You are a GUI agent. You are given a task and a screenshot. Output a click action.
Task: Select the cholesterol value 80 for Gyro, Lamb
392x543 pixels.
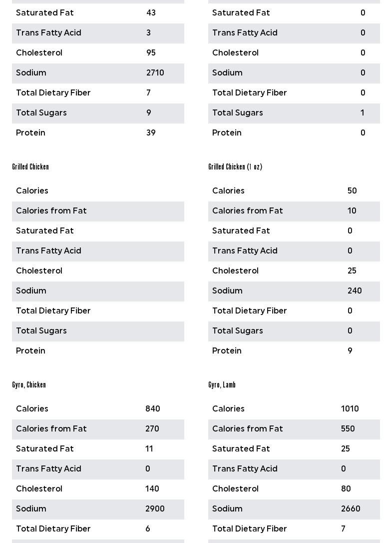346,489
